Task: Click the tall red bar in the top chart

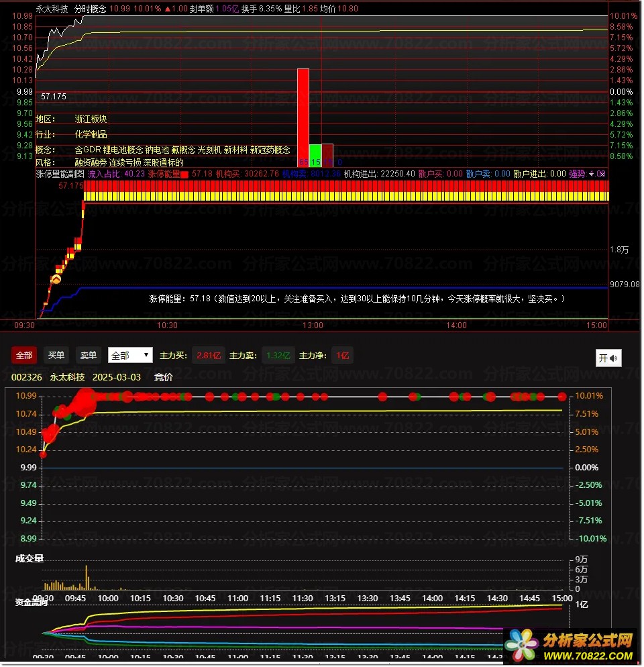Action: click(303, 117)
